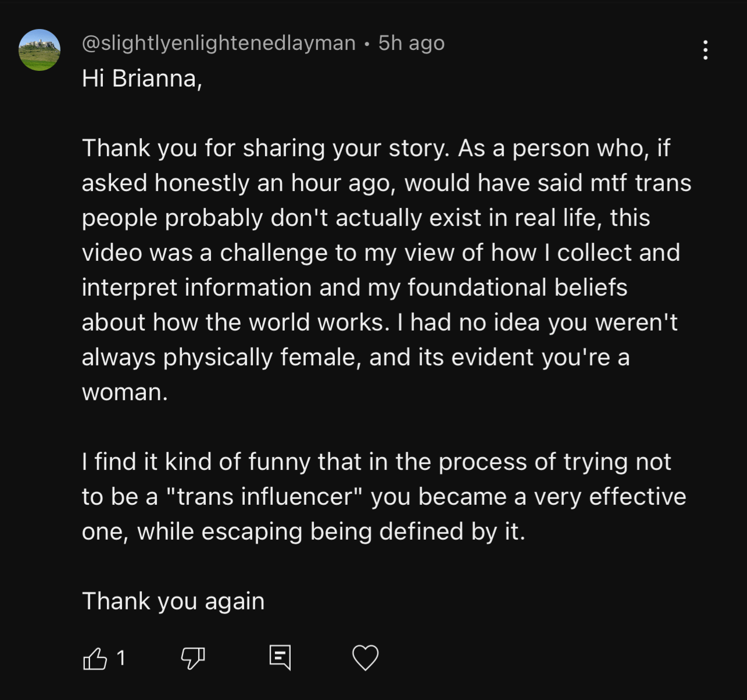Click the line "one, while escaping being defined by it."

(303, 532)
